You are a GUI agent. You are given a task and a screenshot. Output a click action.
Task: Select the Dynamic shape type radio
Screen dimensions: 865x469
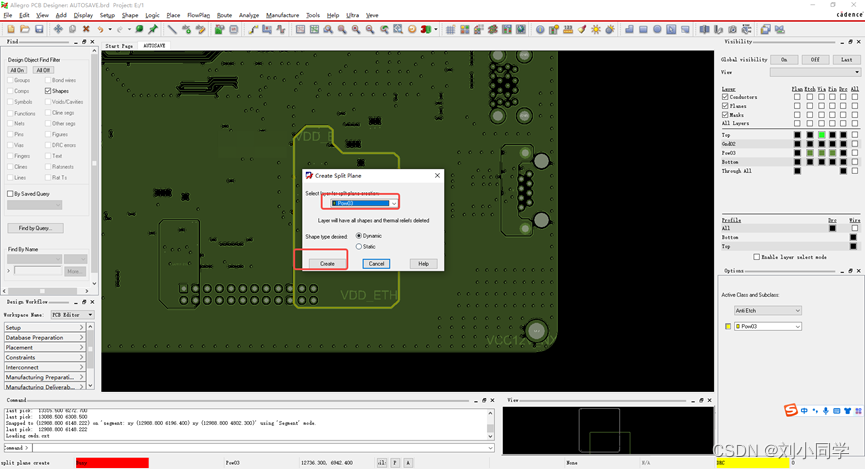pos(359,236)
